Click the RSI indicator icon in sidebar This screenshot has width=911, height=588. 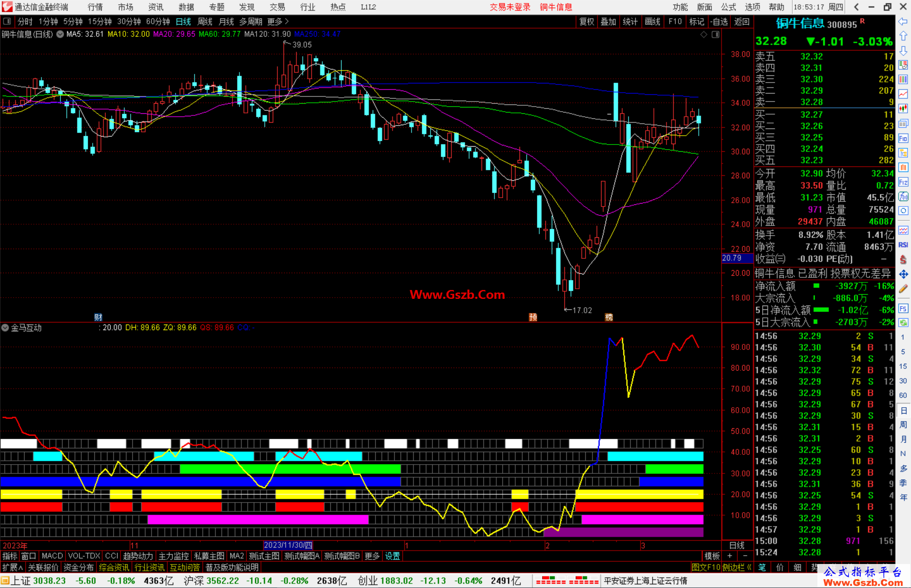(x=903, y=245)
